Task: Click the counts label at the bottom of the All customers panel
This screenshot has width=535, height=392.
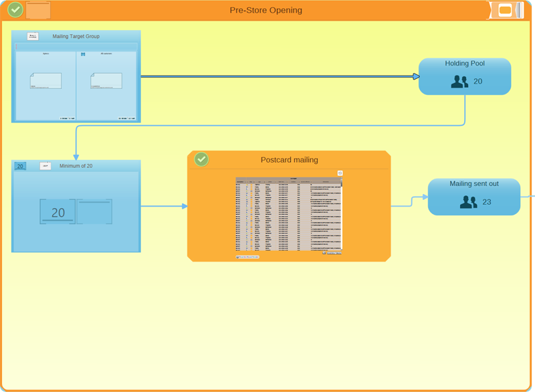Action: click(126, 118)
